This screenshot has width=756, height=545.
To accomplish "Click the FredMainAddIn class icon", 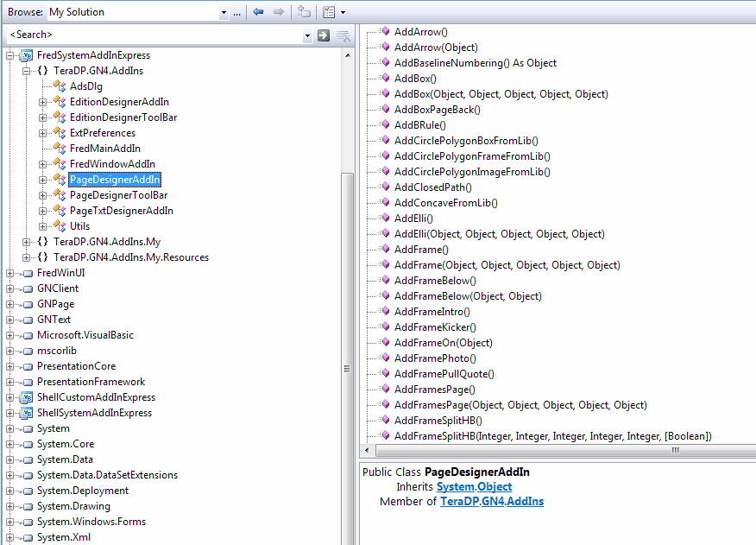I will click(60, 149).
